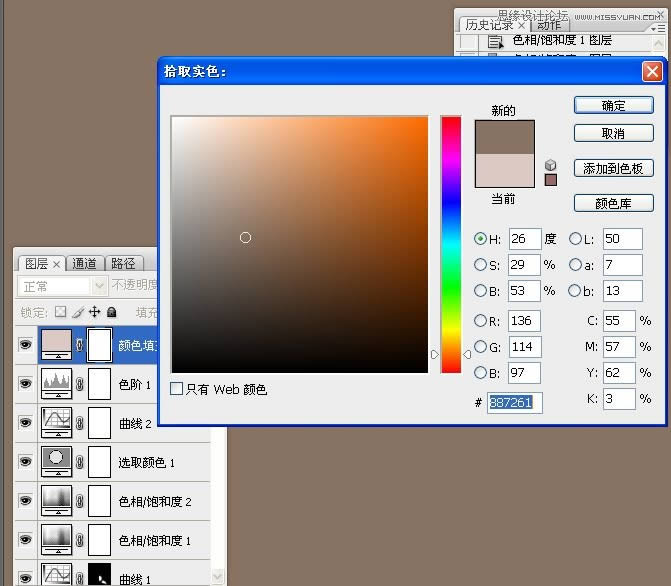The image size is (671, 586).
Task: Switch to the History (历史记录) tab
Action: point(494,24)
